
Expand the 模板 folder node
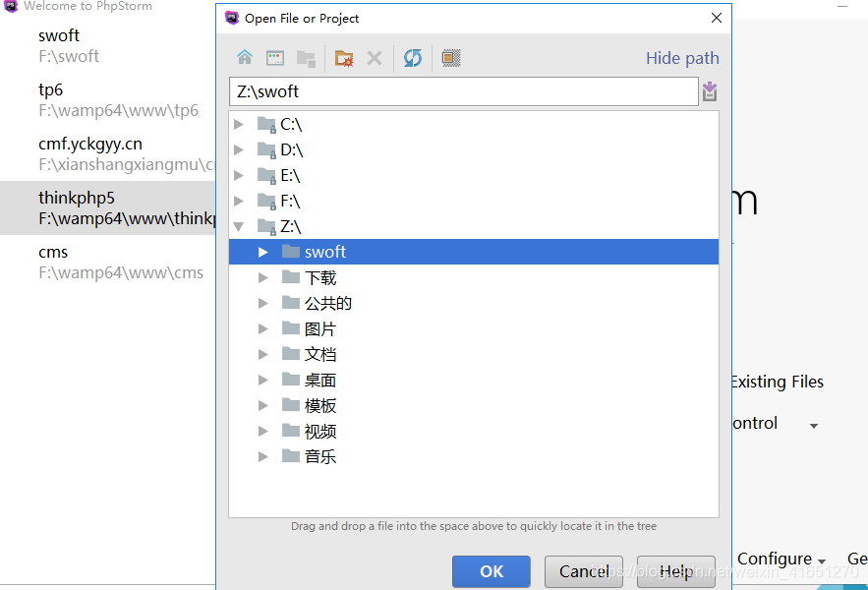coord(262,405)
